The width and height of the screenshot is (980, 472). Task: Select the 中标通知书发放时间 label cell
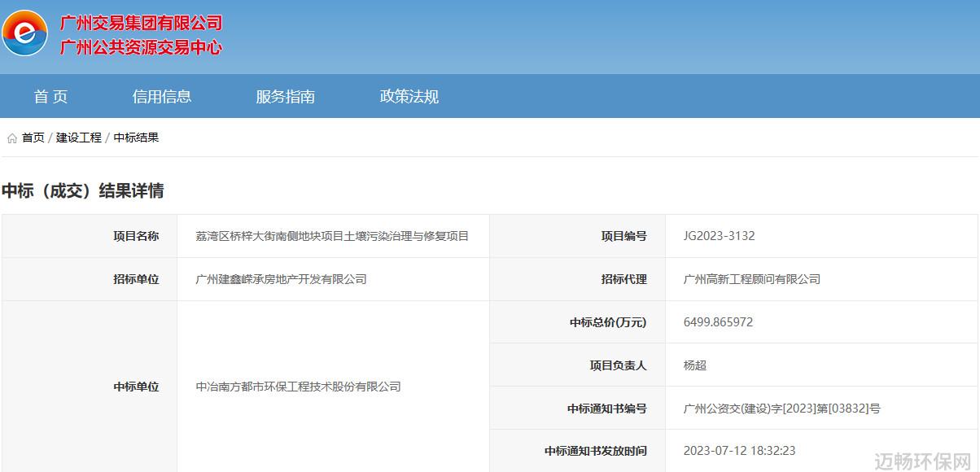pos(578,451)
